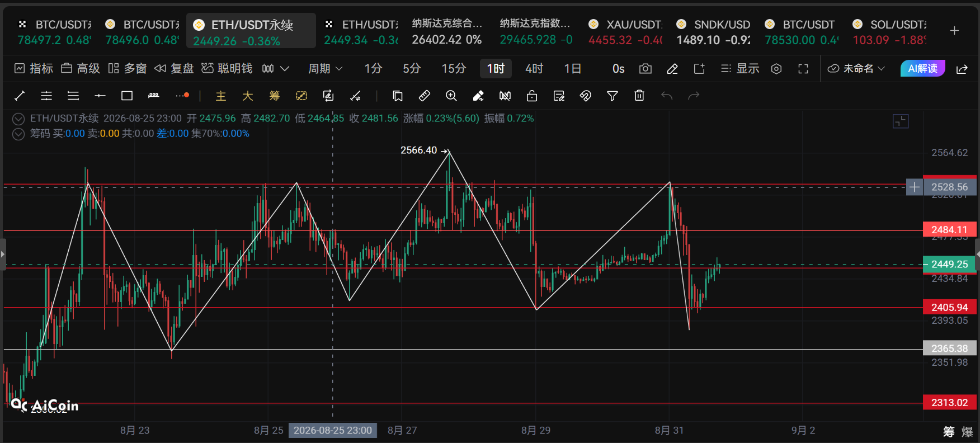Open the drawing filter funnel
The image size is (980, 443).
(x=613, y=96)
